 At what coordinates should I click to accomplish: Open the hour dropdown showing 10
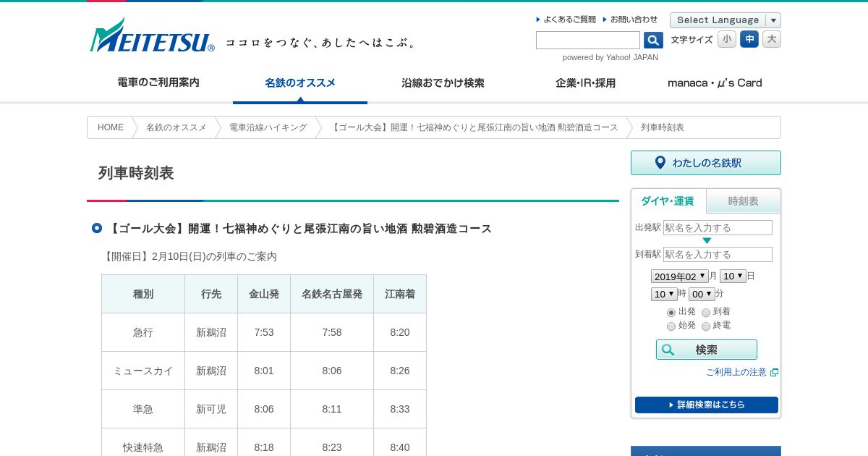(x=664, y=294)
